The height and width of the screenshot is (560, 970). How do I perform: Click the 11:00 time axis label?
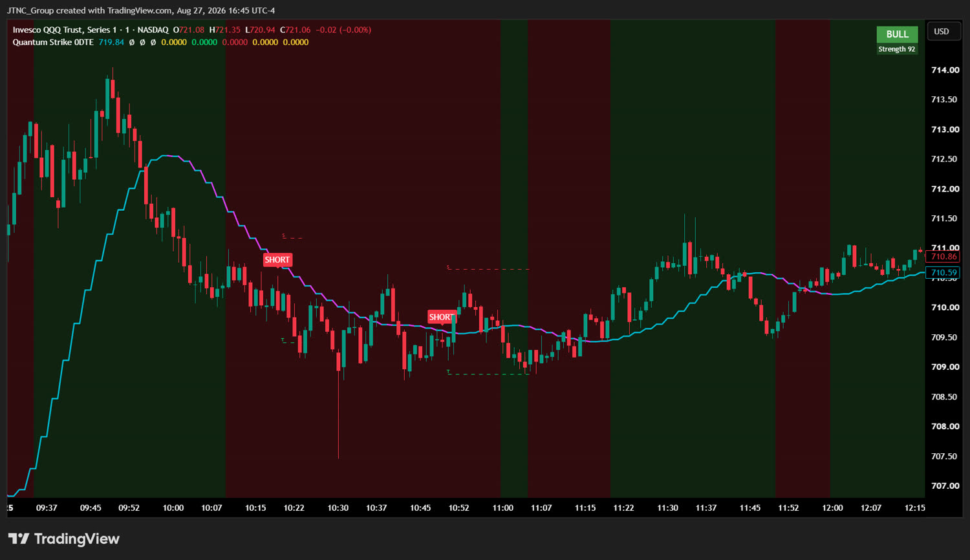pyautogui.click(x=503, y=508)
